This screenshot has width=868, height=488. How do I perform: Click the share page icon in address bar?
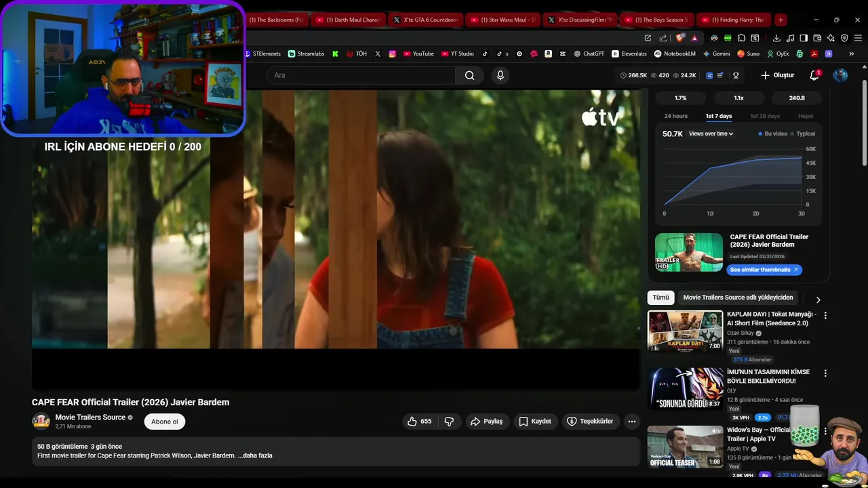tap(663, 38)
